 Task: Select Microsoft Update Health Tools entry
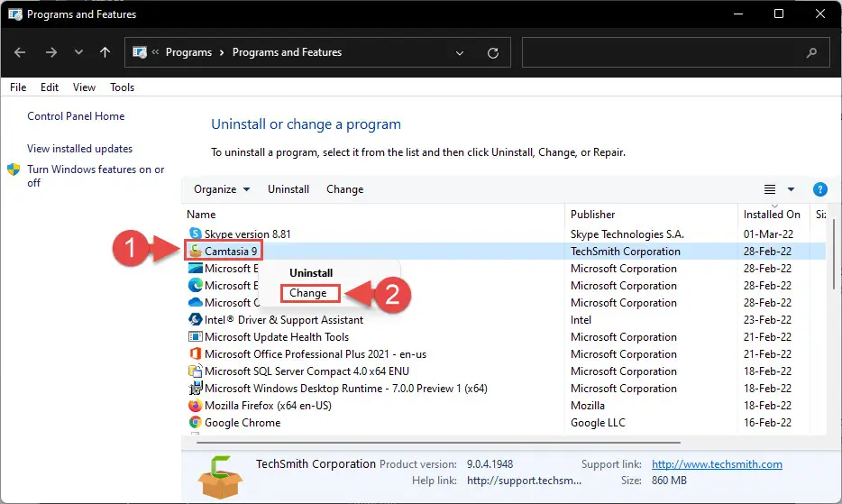click(x=277, y=337)
